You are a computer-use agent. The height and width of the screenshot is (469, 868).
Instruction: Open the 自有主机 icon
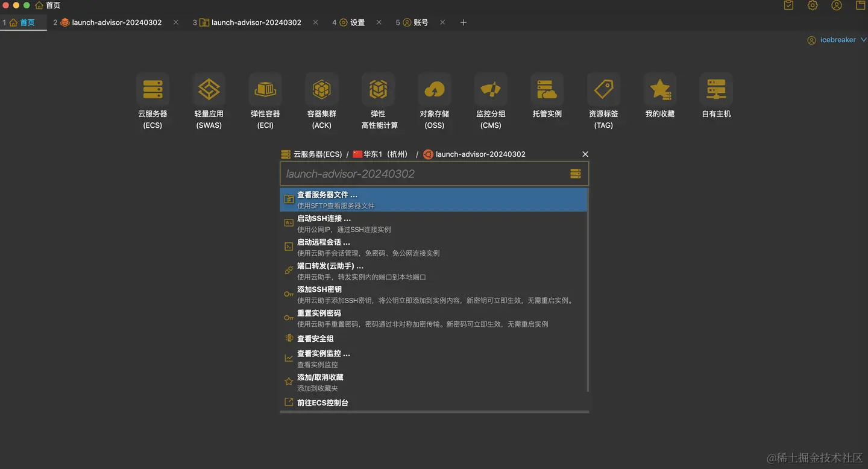[x=716, y=89]
